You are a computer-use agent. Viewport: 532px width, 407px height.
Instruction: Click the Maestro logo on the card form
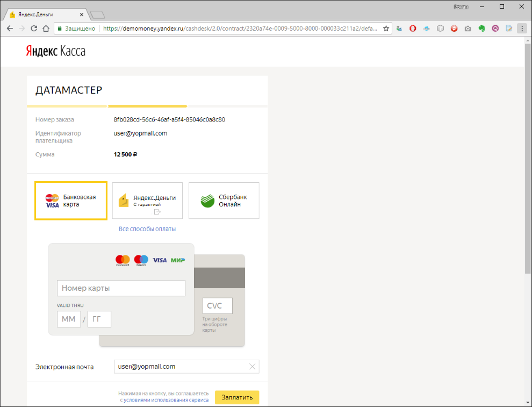[x=141, y=260]
